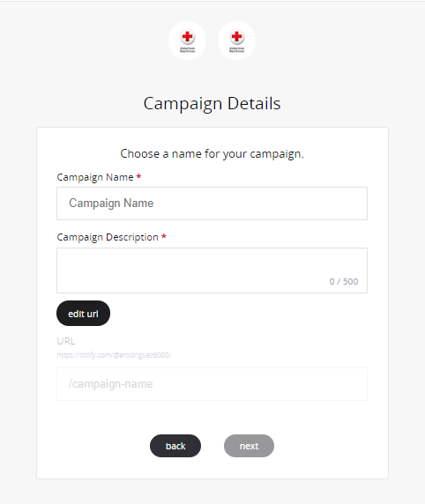The image size is (425, 504).
Task: Click the red cross emblem in the left logo
Action: (x=187, y=37)
